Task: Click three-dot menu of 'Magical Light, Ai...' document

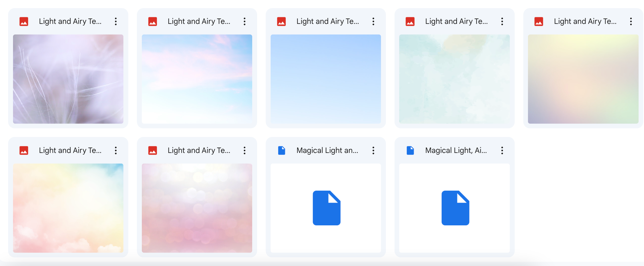Action: click(502, 150)
